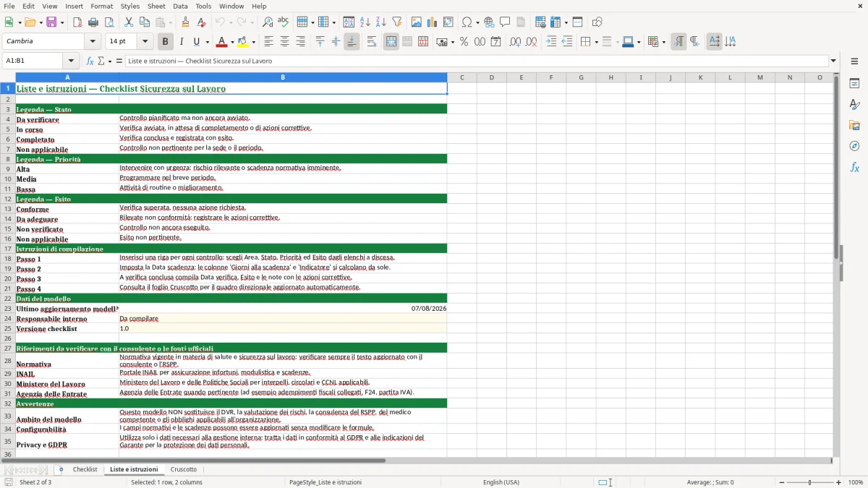Open the Underline style dropdown arrow
The height and width of the screenshot is (488, 868).
(x=207, y=42)
